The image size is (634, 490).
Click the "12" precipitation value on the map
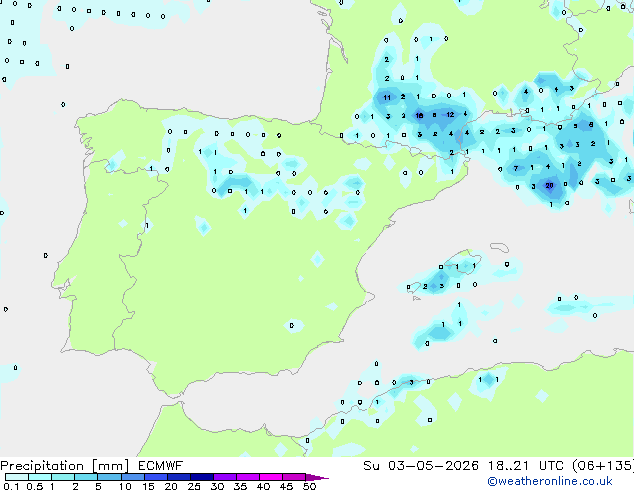[x=450, y=115]
